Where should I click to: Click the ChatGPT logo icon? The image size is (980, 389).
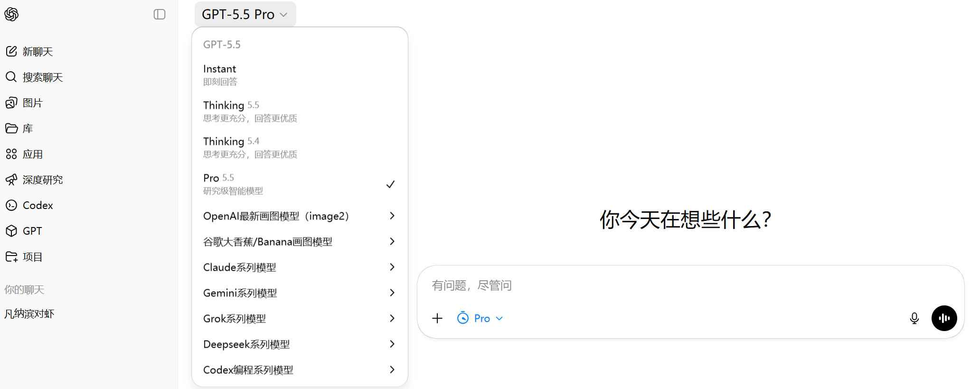[x=11, y=14]
